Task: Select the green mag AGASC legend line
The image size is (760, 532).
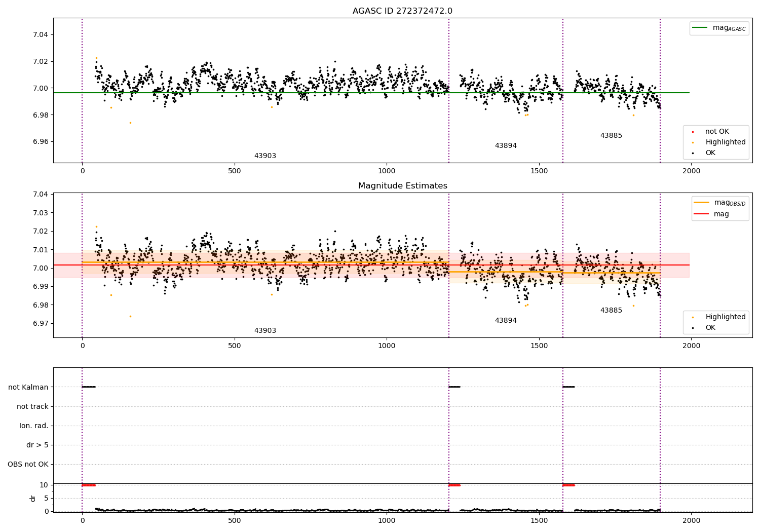Action: [x=700, y=28]
